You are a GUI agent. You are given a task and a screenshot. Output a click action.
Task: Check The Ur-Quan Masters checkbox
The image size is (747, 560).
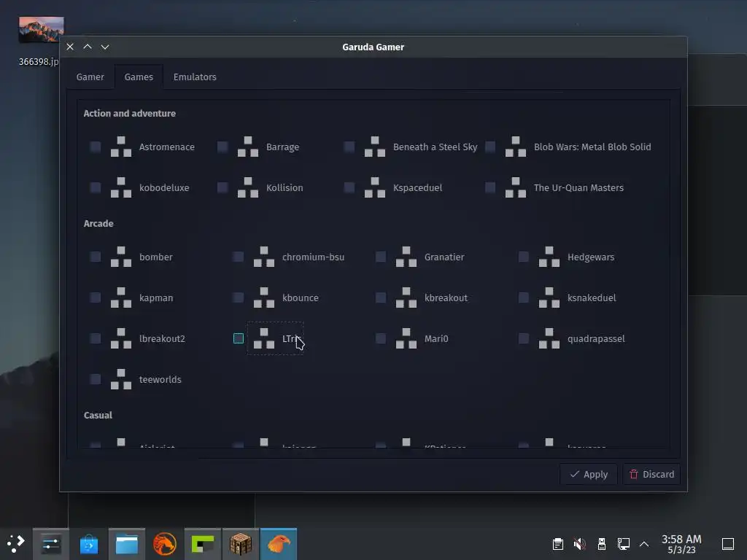click(x=490, y=187)
